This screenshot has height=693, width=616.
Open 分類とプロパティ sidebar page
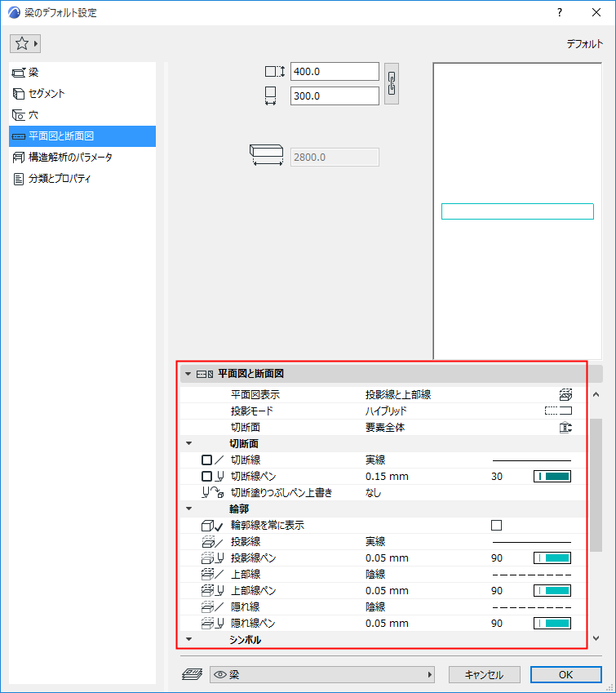pyautogui.click(x=82, y=179)
